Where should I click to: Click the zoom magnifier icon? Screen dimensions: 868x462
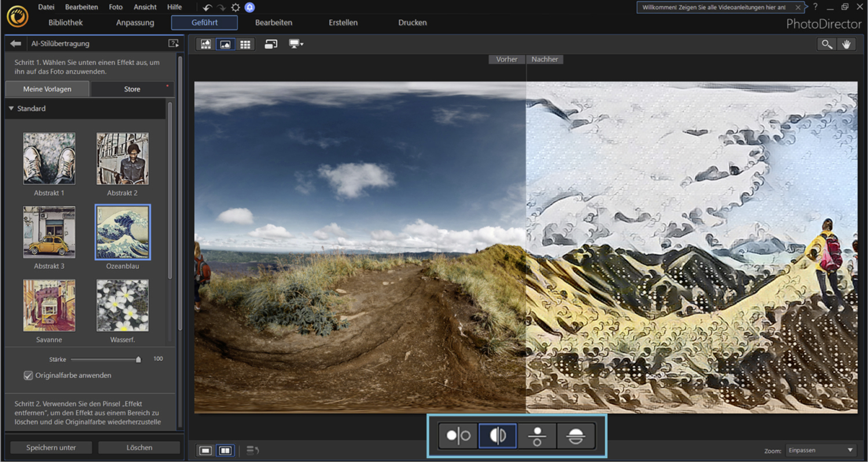tap(826, 43)
